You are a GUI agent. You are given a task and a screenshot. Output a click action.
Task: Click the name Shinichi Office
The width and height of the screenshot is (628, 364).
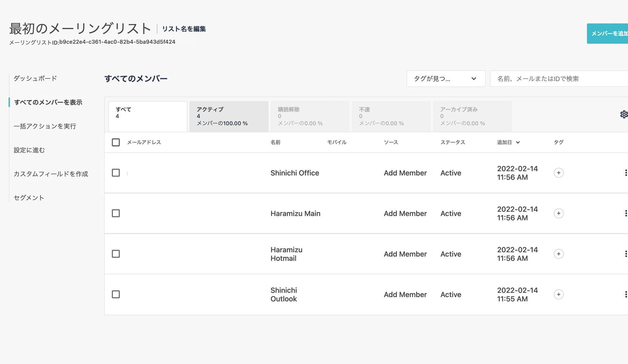295,173
